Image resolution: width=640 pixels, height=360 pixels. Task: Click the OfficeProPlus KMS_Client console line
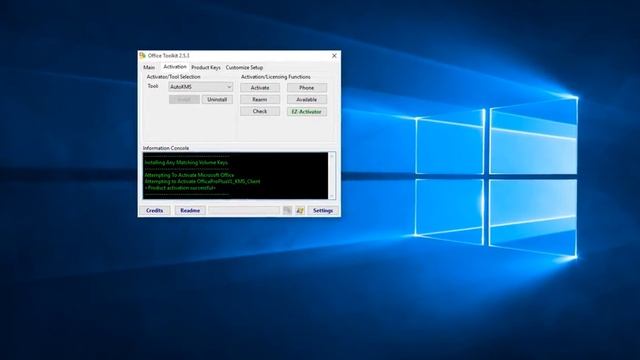point(202,181)
